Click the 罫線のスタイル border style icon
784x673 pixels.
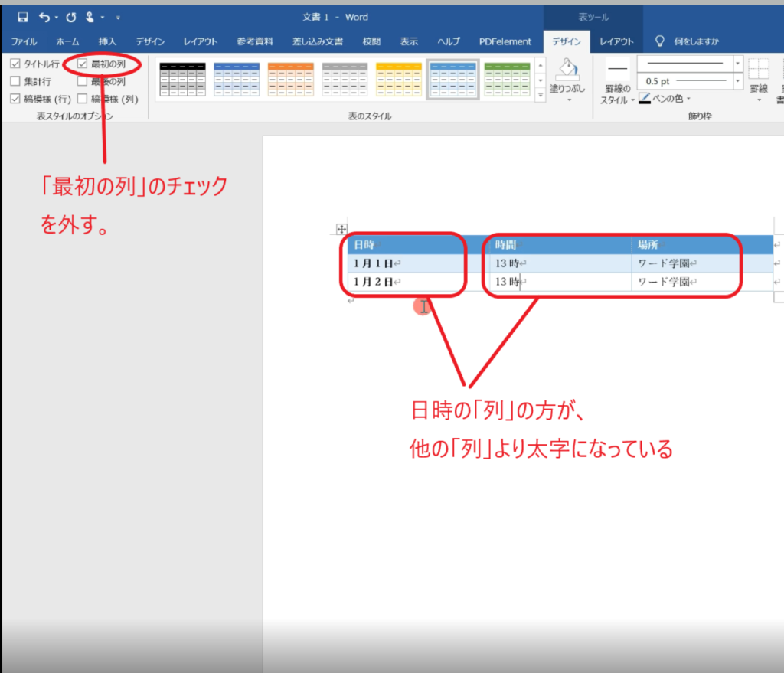tap(617, 70)
